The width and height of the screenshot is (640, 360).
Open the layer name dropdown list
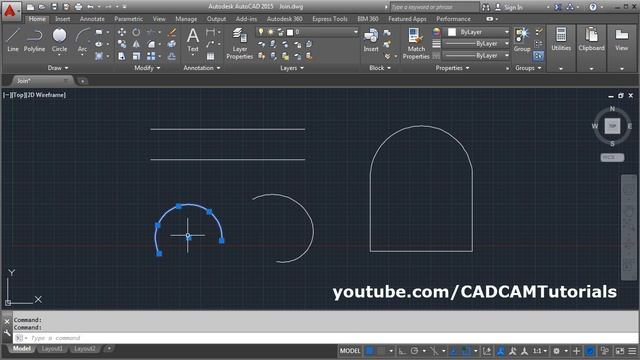tap(356, 32)
